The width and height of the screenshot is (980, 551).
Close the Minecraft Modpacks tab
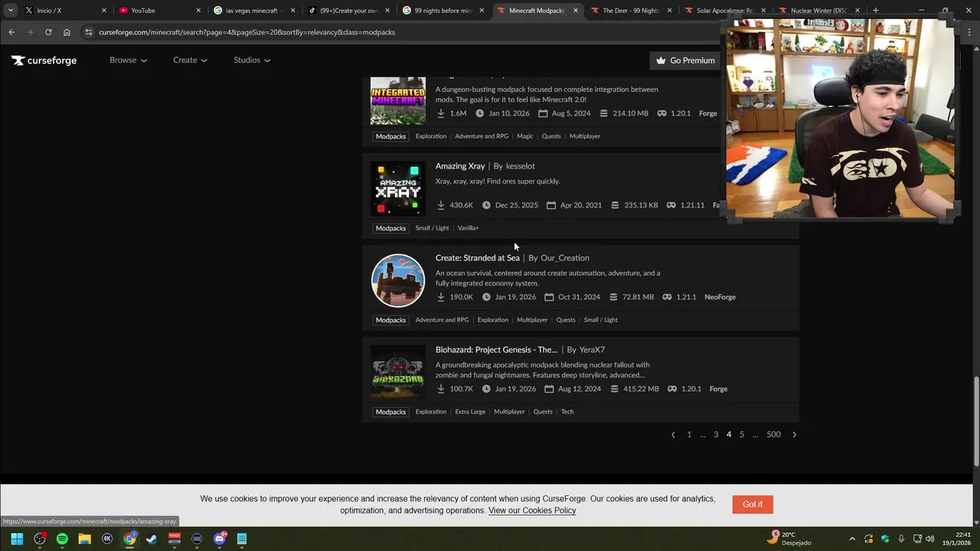[575, 11]
